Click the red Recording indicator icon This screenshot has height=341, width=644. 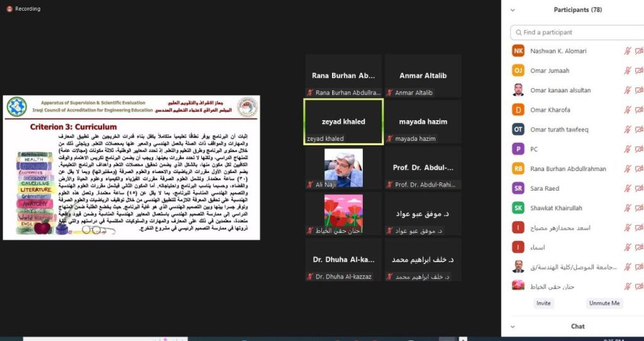tap(9, 9)
